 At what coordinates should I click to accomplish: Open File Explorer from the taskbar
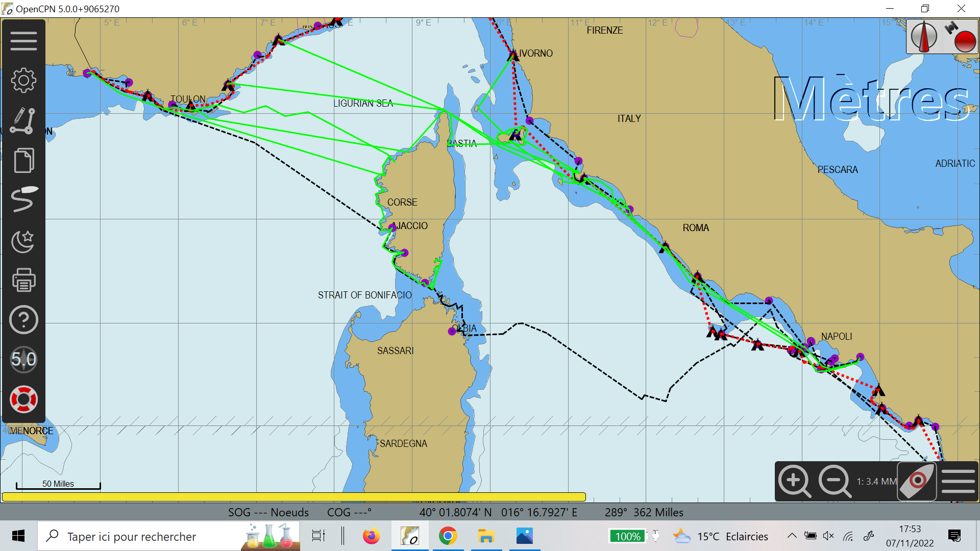click(x=486, y=536)
